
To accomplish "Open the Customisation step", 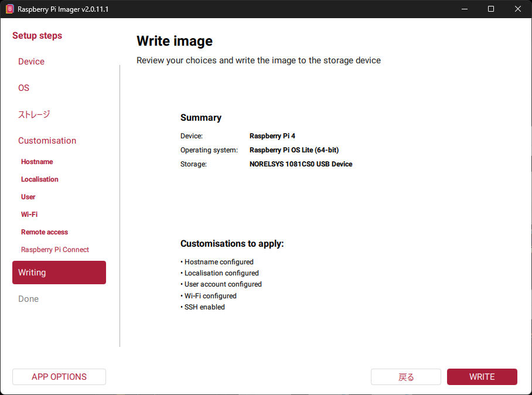I will point(47,141).
